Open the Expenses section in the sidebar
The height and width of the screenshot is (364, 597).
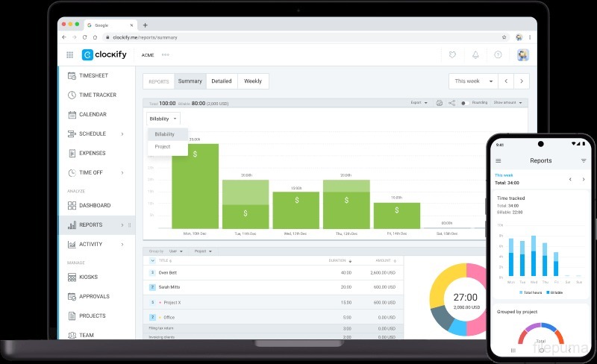(x=93, y=154)
